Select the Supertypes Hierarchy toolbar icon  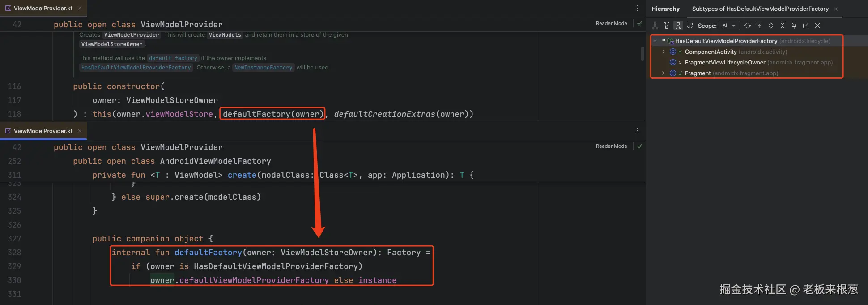667,26
